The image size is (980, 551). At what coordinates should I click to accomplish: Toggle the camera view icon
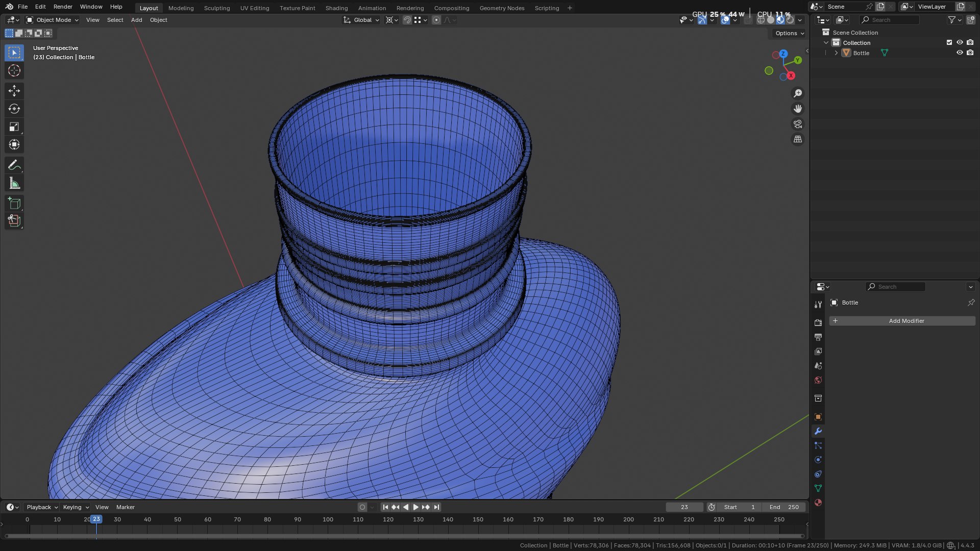pyautogui.click(x=798, y=124)
